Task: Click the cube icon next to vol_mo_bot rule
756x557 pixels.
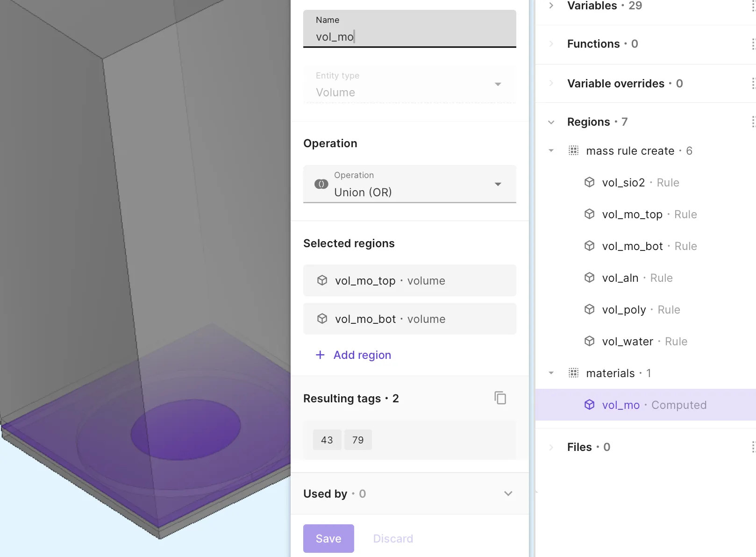Action: (x=590, y=246)
